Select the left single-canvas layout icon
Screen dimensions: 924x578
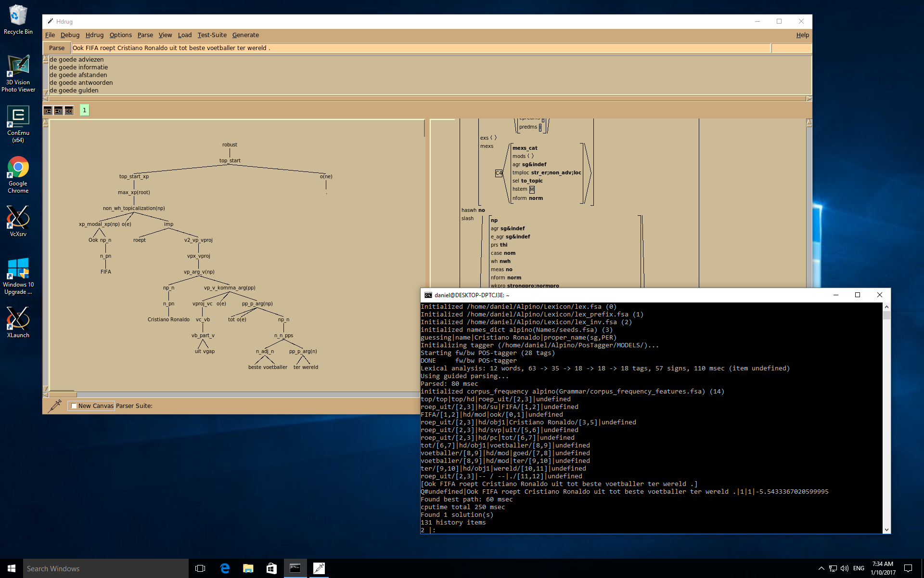point(48,110)
